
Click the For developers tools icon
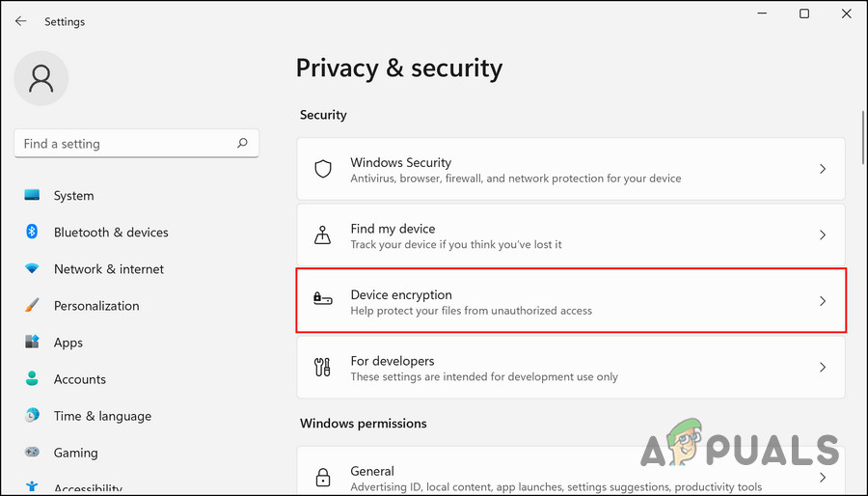pyautogui.click(x=323, y=368)
